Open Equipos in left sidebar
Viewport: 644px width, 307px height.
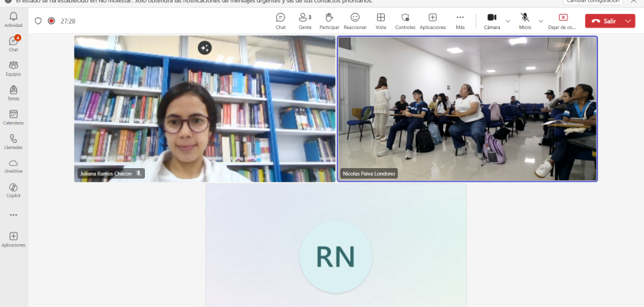point(13,68)
